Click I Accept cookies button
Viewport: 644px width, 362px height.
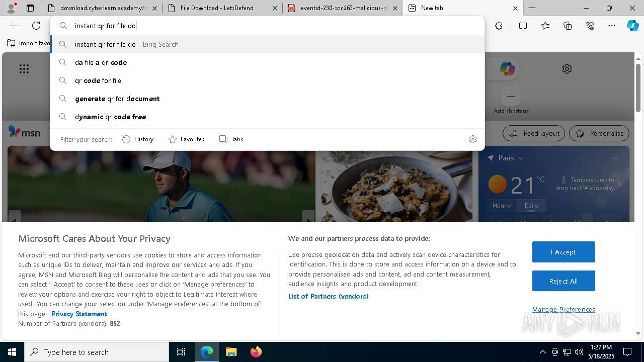[x=563, y=252]
